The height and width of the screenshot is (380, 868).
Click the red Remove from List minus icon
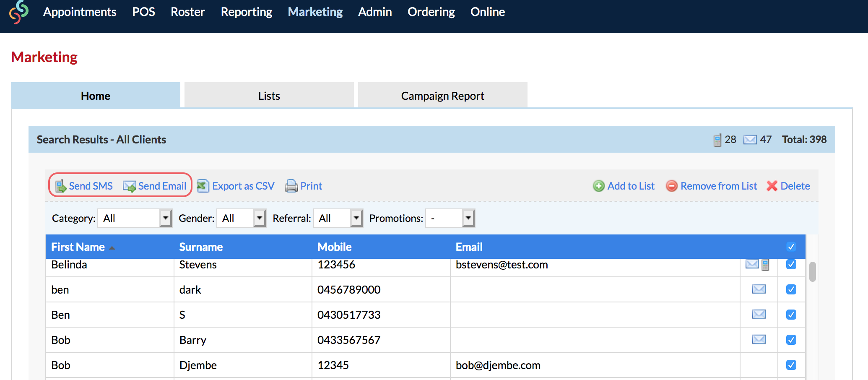(x=671, y=186)
